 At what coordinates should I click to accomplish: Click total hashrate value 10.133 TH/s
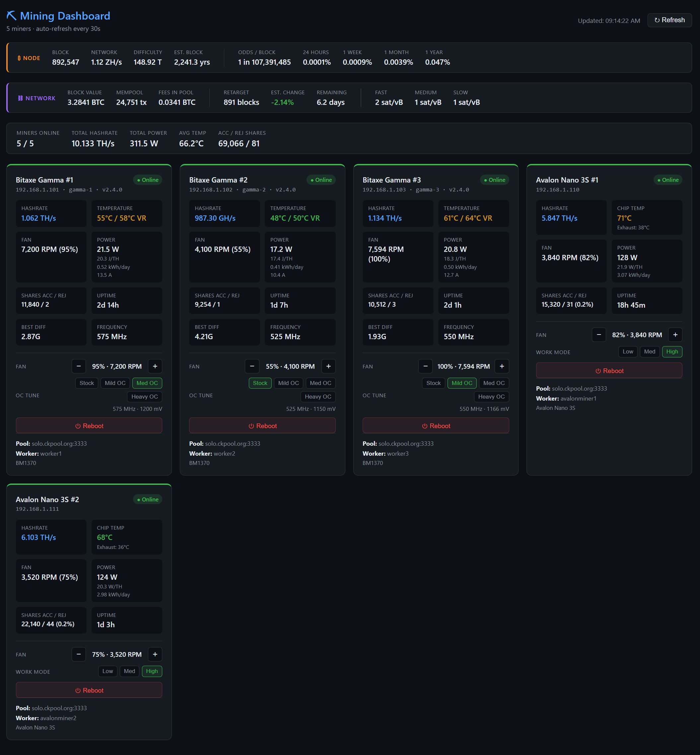click(93, 144)
